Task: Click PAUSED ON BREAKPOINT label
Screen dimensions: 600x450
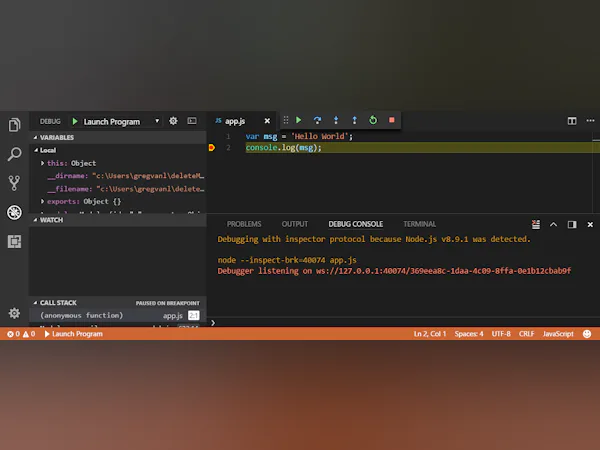Action: pyautogui.click(x=168, y=303)
